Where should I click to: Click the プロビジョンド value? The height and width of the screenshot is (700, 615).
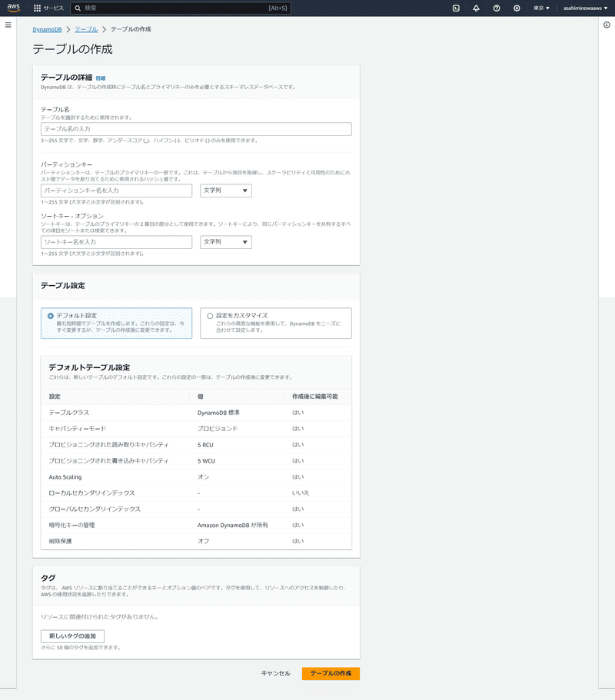218,429
